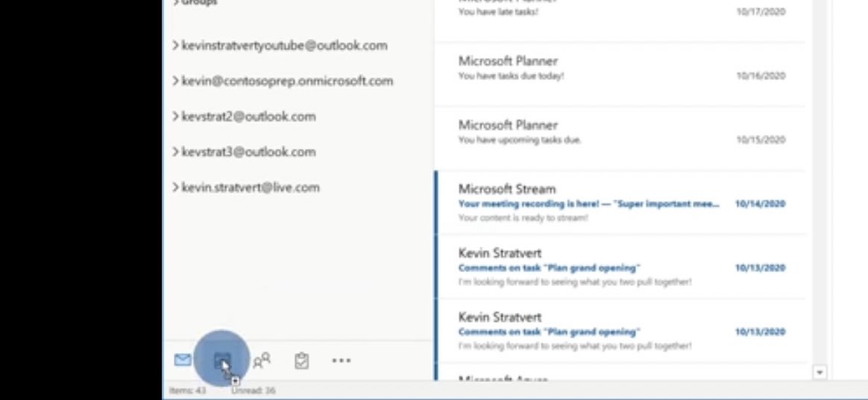Open the People contacts icon

262,361
